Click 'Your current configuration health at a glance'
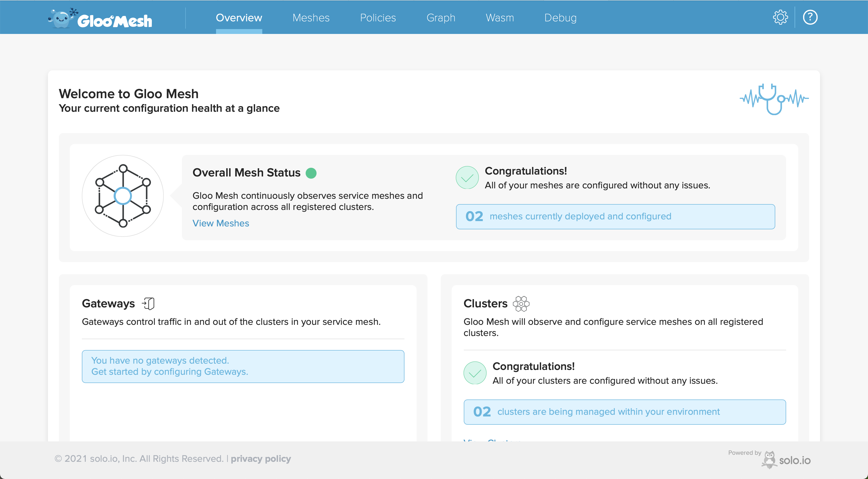The width and height of the screenshot is (868, 479). coord(169,108)
